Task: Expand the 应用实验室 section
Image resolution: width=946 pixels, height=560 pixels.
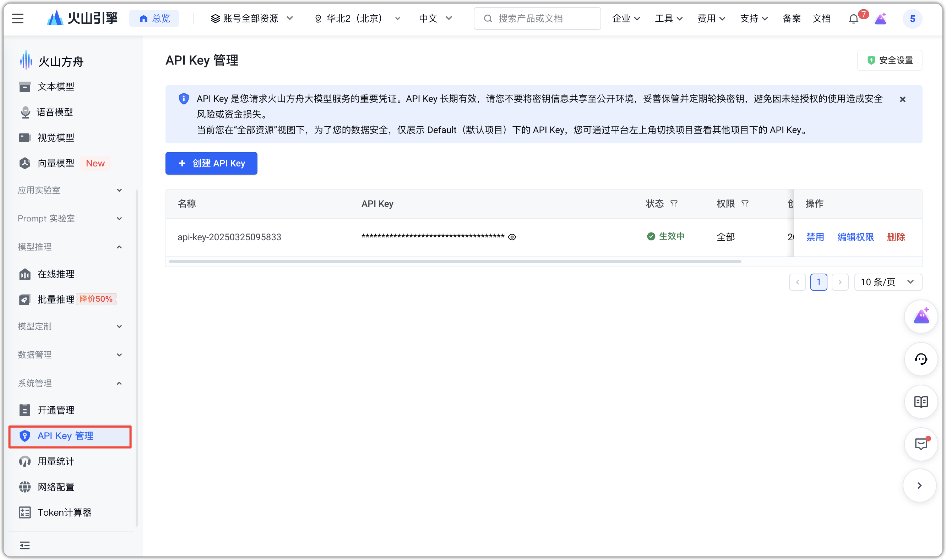Action: coord(70,190)
